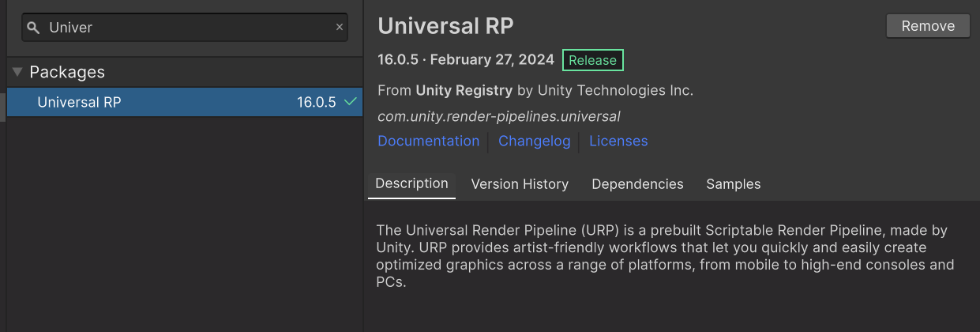Image resolution: width=980 pixels, height=332 pixels.
Task: Open the Documentation link
Action: click(x=429, y=141)
